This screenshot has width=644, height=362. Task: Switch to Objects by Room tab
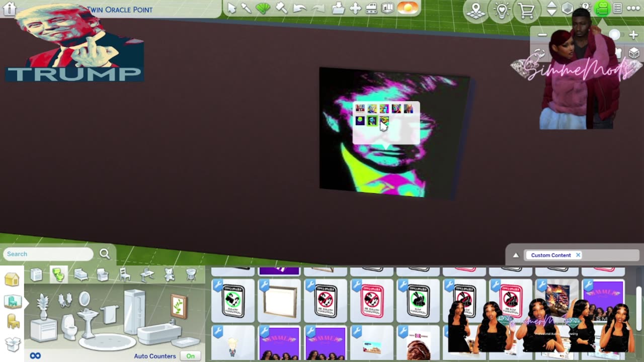12,301
